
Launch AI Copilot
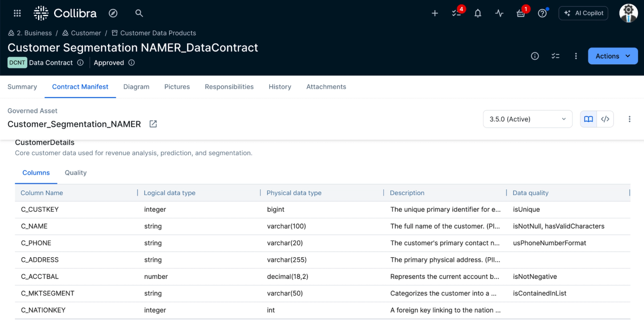[584, 13]
